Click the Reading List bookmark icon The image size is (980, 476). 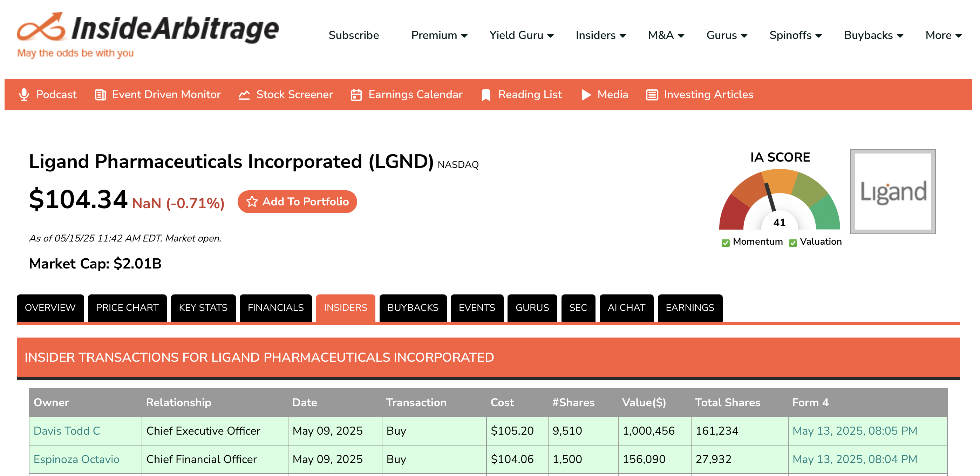pos(486,95)
